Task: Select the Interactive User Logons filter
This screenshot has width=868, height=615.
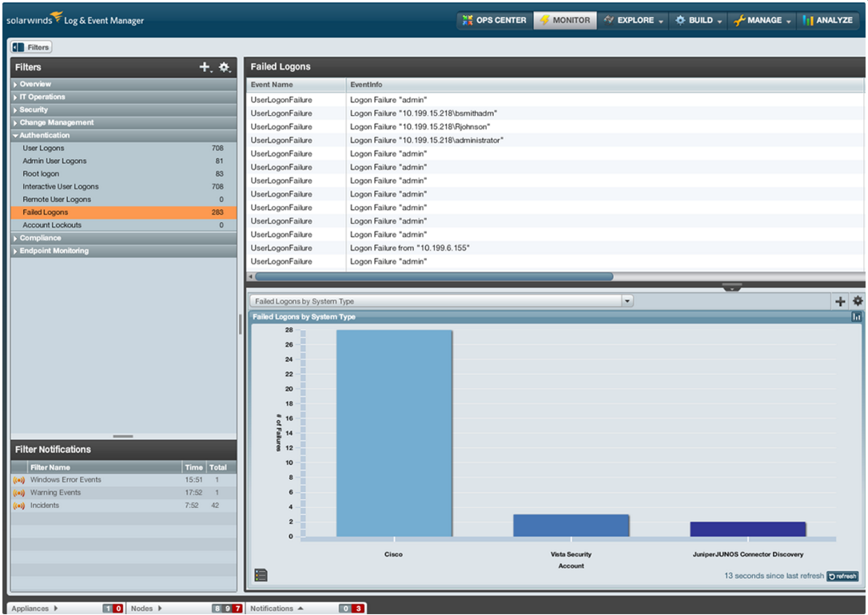Action: click(x=123, y=186)
